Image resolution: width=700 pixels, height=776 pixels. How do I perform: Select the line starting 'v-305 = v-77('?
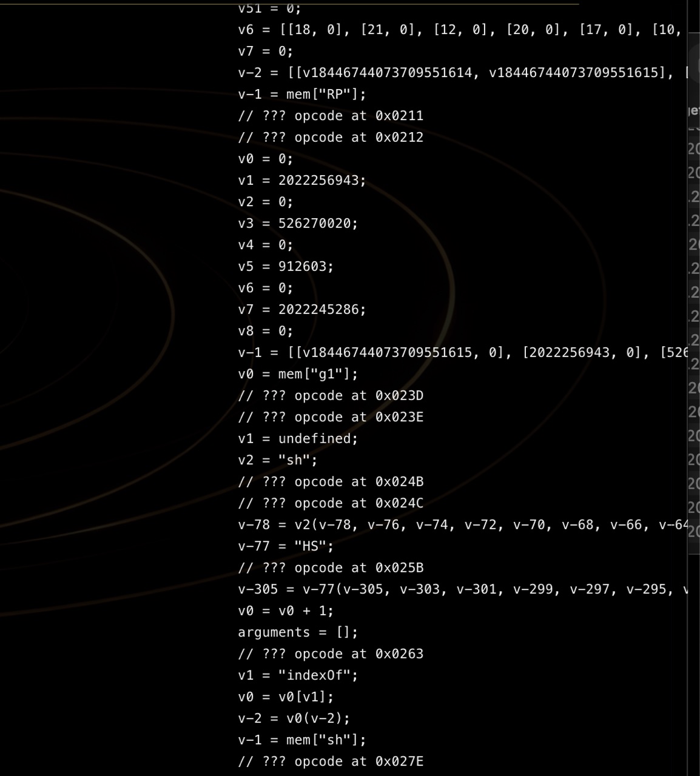[x=463, y=589]
